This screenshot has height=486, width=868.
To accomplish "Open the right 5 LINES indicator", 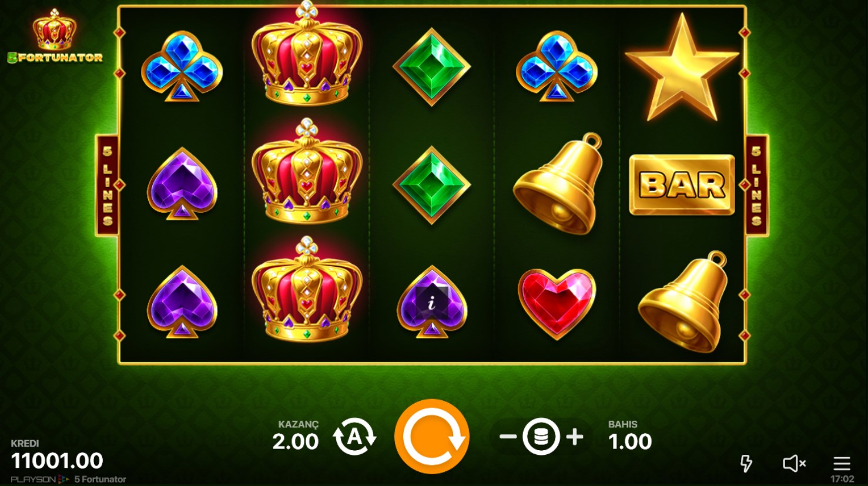I will pos(757,185).
